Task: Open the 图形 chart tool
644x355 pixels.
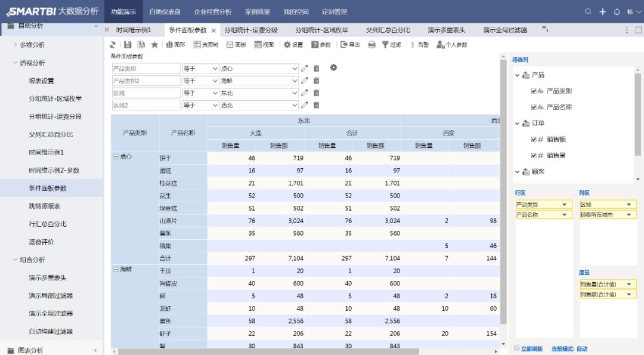Action: [x=175, y=45]
